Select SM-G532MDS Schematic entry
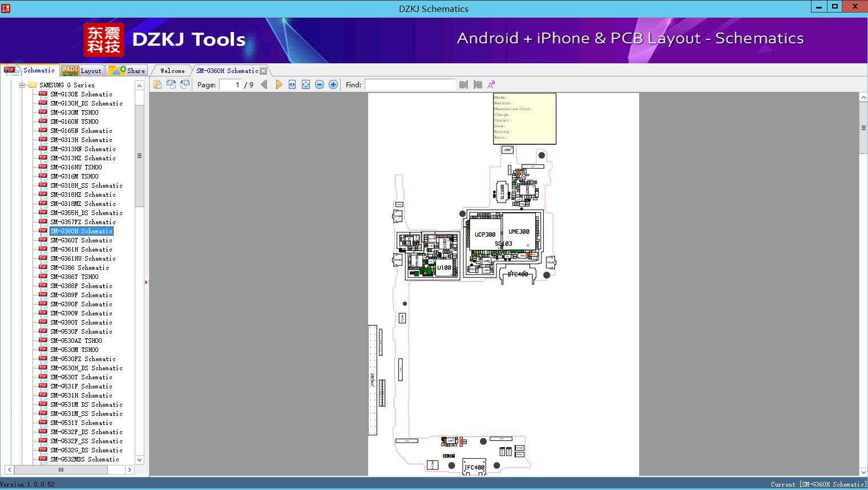Screen dimensions: 868x490 click(x=84, y=459)
